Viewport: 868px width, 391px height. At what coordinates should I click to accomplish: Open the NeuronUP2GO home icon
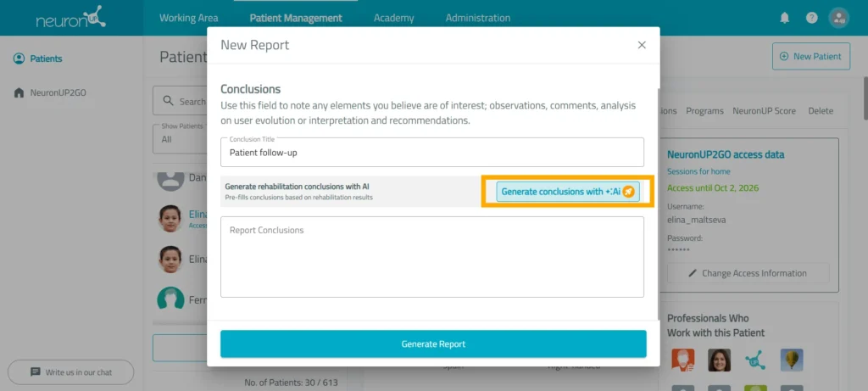[19, 92]
